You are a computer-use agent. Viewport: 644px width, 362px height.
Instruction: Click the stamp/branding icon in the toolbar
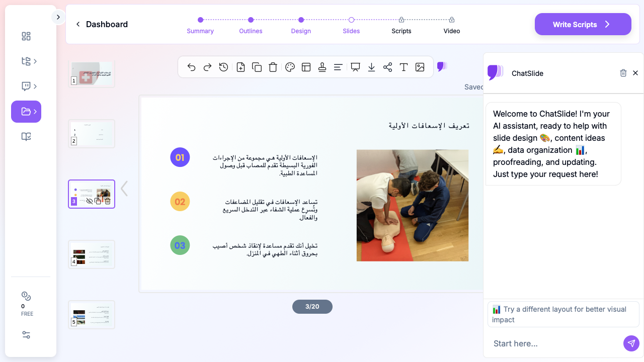tap(323, 67)
